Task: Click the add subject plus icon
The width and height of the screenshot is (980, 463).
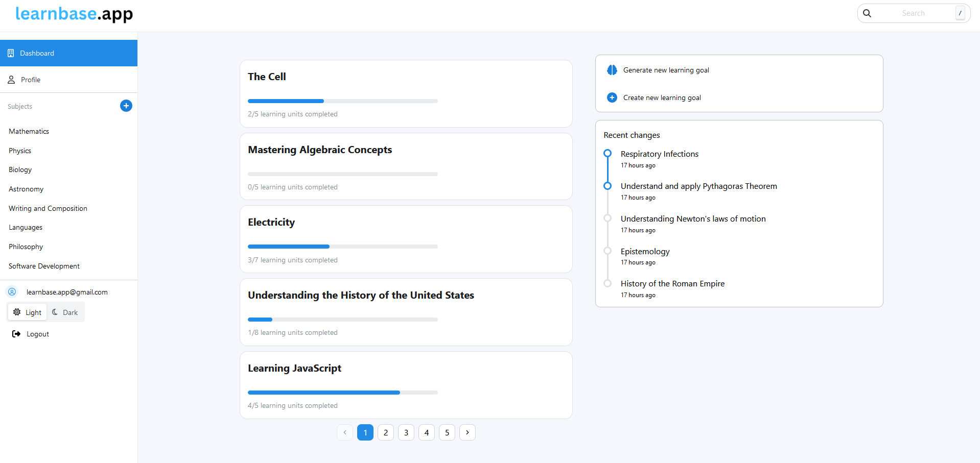Action: click(126, 106)
